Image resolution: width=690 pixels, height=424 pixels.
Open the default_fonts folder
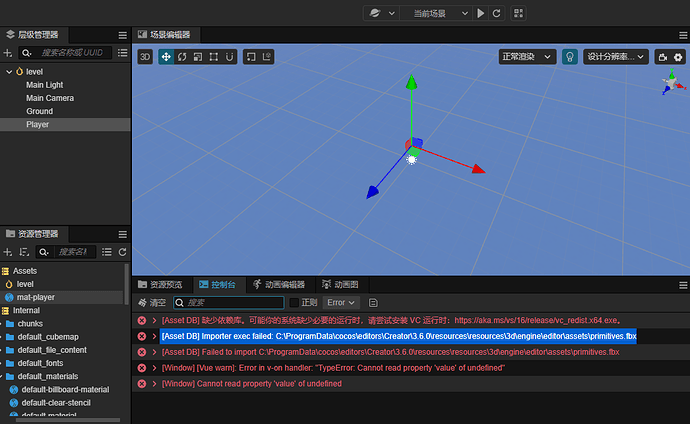pyautogui.click(x=40, y=363)
